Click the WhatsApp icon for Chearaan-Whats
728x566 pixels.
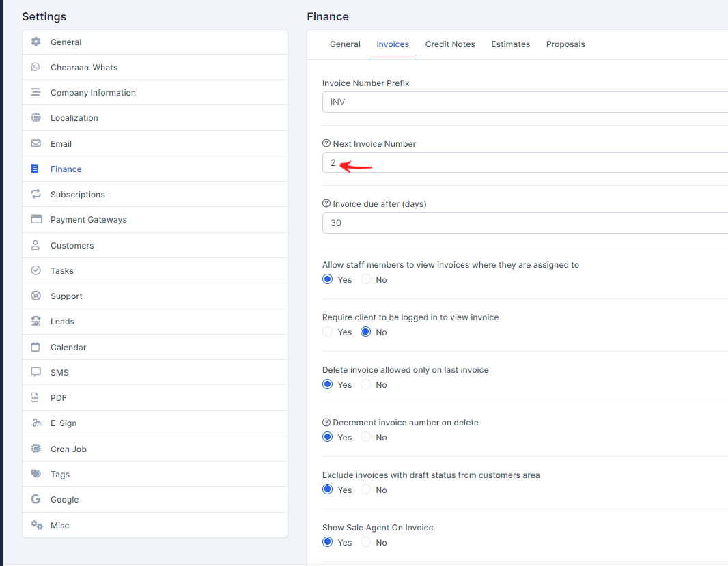tap(36, 68)
